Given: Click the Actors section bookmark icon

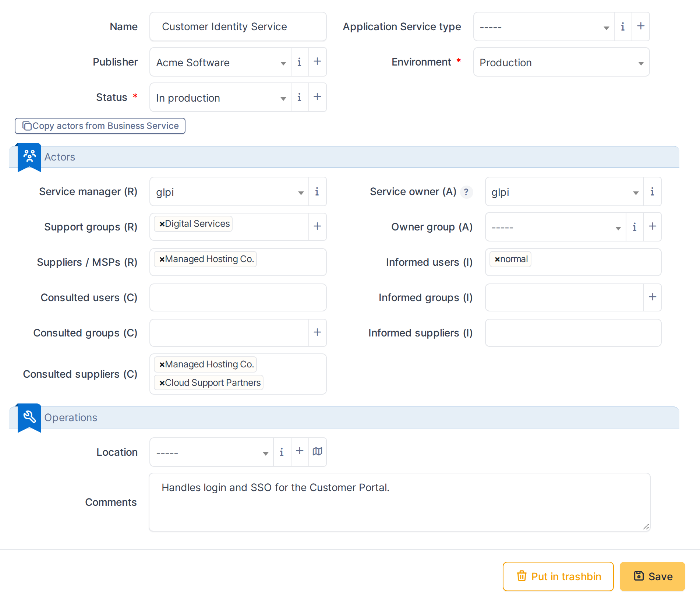Looking at the screenshot, I should [29, 156].
